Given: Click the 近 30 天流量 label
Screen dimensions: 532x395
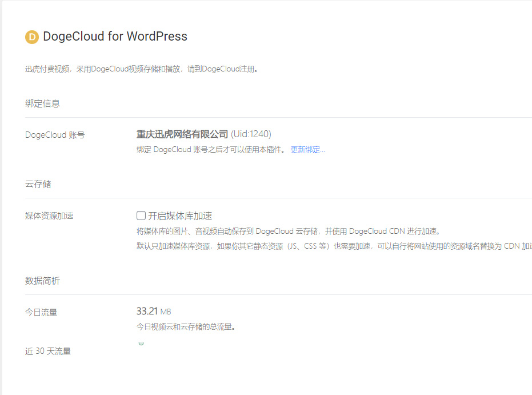Looking at the screenshot, I should [48, 351].
